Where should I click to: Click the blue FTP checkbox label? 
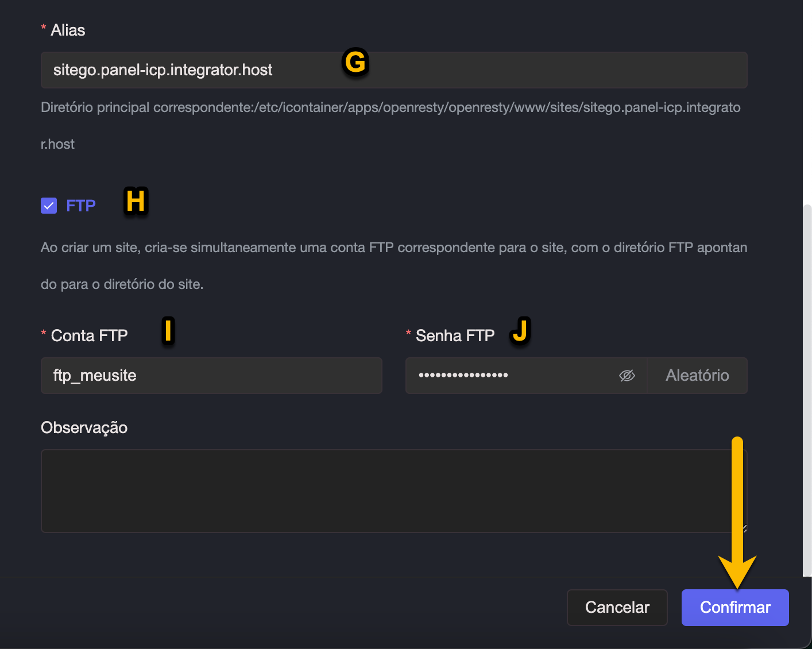click(x=81, y=206)
